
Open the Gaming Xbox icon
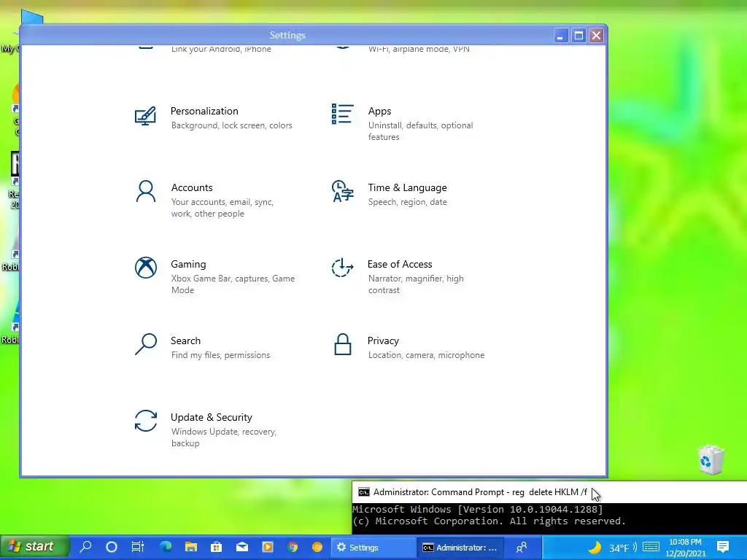pos(145,268)
